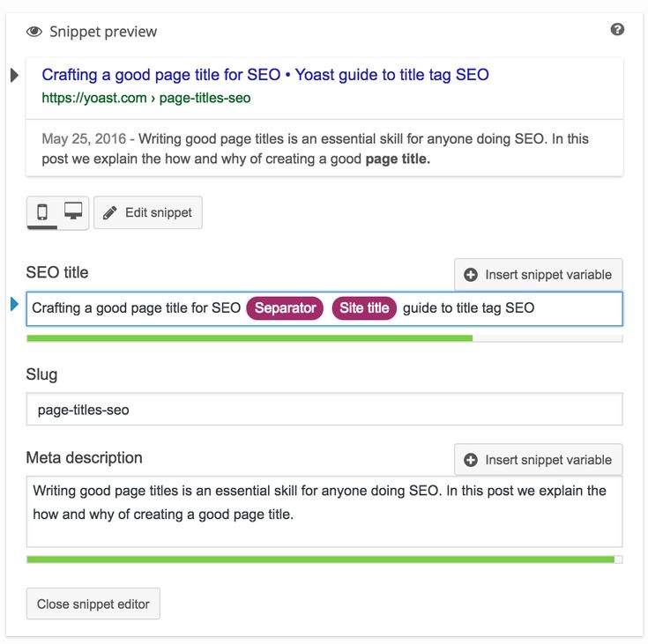Click the Edit snippet button
Image resolution: width=648 pixels, height=644 pixels.
coord(148,212)
